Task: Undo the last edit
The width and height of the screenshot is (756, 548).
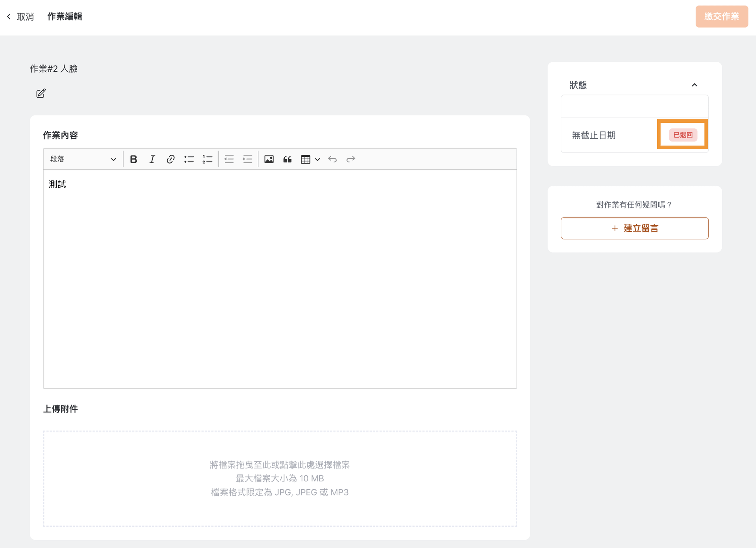Action: pyautogui.click(x=332, y=159)
